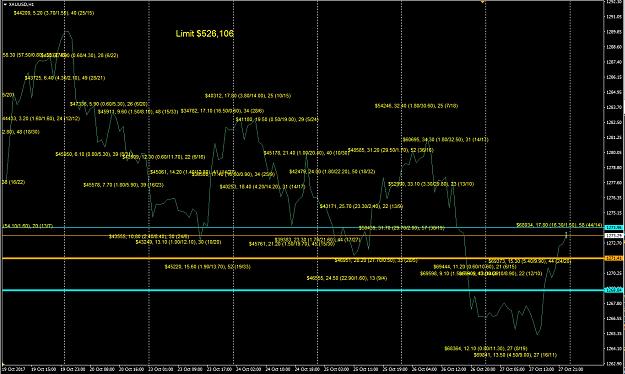Select the label starting with $46555

(347, 278)
